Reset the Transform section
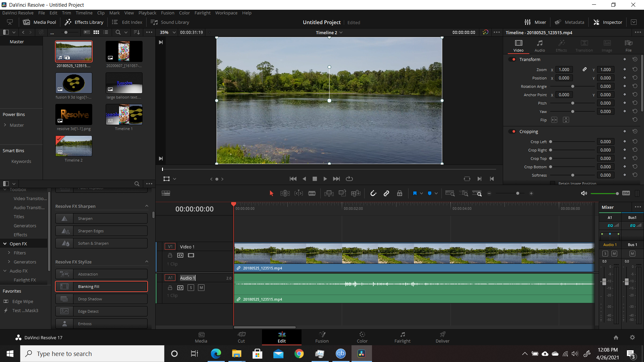This screenshot has height=362, width=644. (635, 59)
